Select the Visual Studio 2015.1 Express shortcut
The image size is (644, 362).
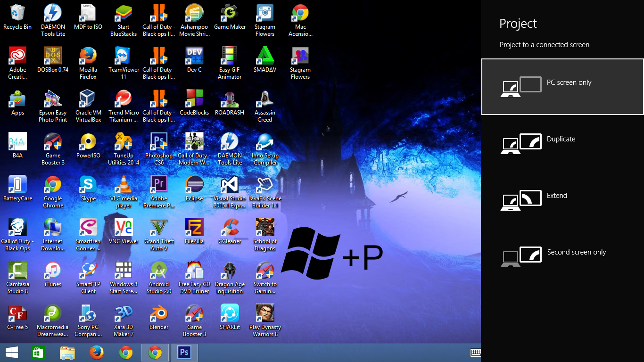[x=230, y=192]
